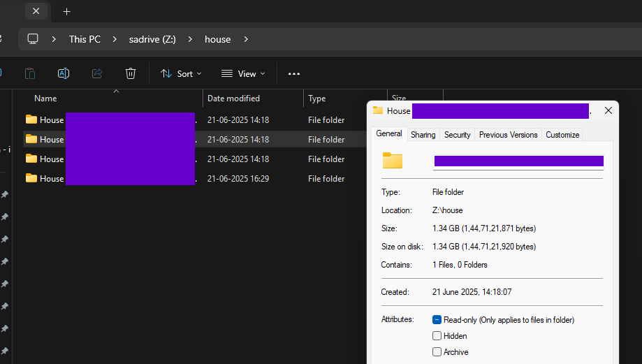Click the Rename icon in the toolbar
This screenshot has height=364, width=642.
click(64, 73)
